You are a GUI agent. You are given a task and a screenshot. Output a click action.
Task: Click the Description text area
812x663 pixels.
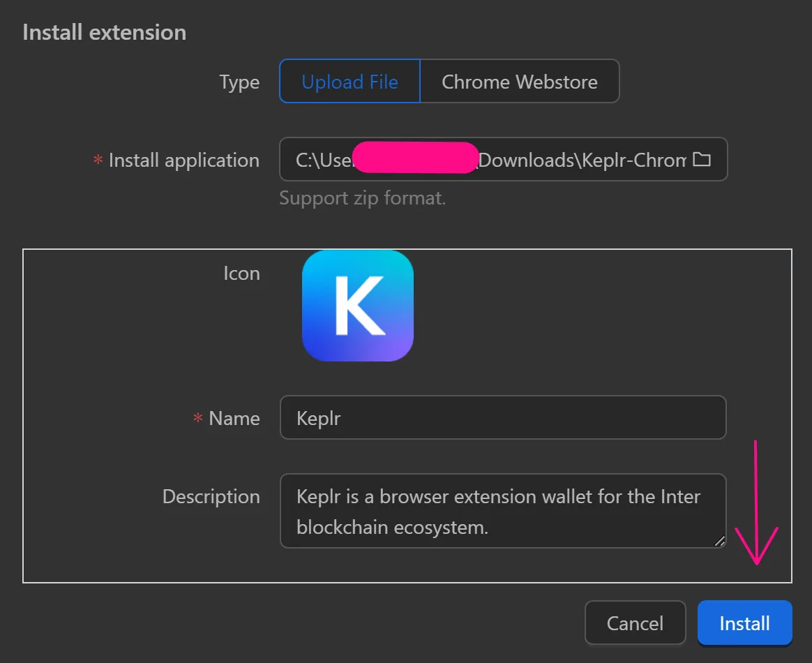tap(502, 511)
